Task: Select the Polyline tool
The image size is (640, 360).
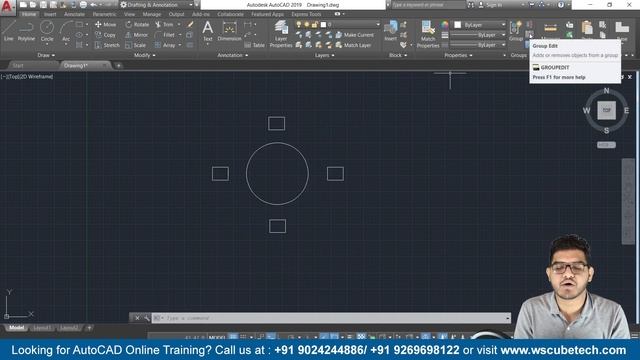Action: tap(26, 31)
